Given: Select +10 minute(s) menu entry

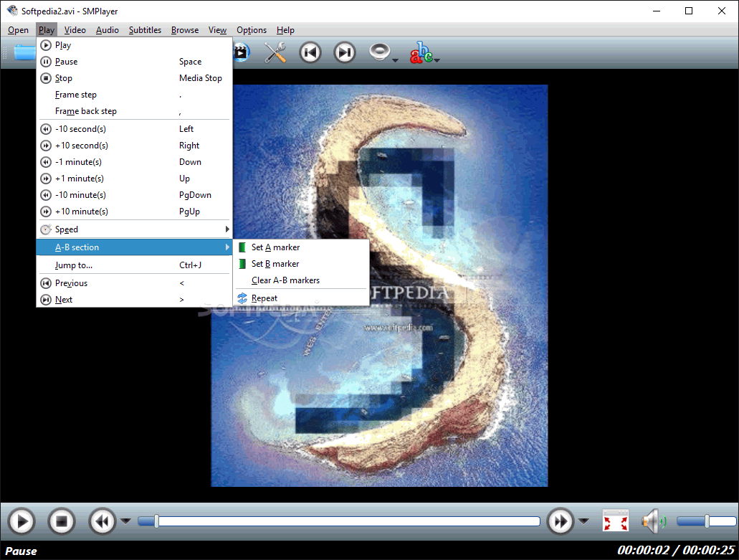Looking at the screenshot, I should tap(134, 212).
